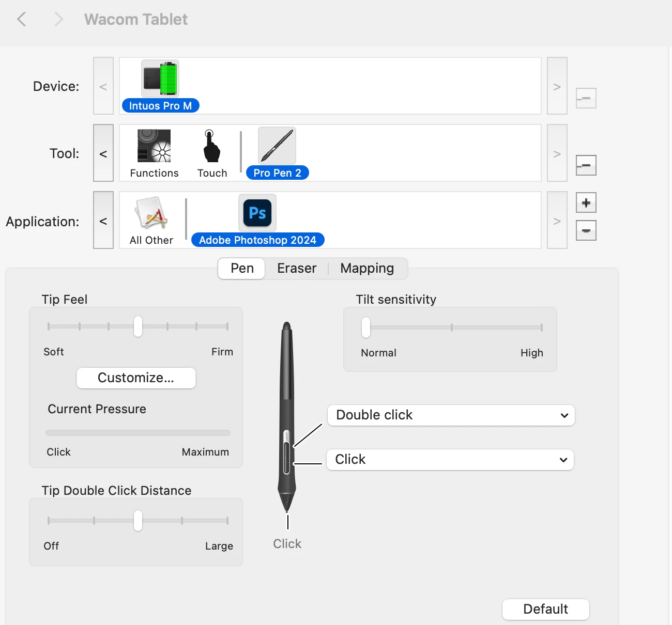Image resolution: width=672 pixels, height=625 pixels.
Task: Click the Pro Pen 2 label
Action: (x=277, y=173)
